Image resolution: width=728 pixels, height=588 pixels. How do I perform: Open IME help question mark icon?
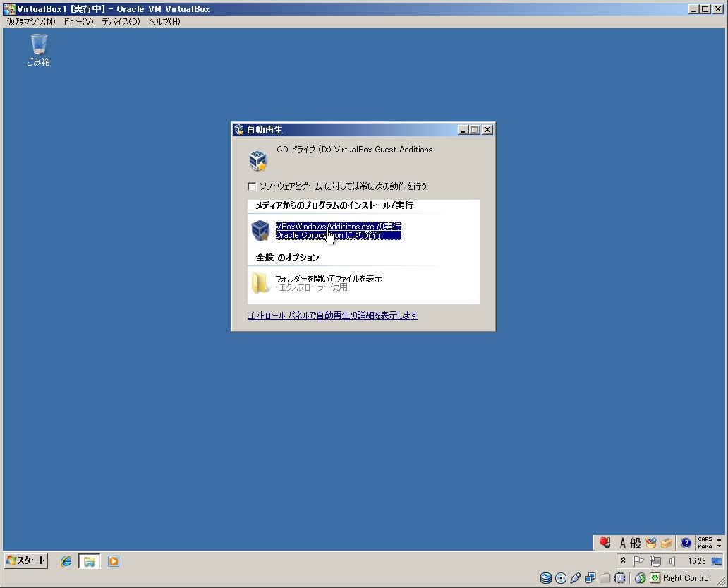[686, 543]
